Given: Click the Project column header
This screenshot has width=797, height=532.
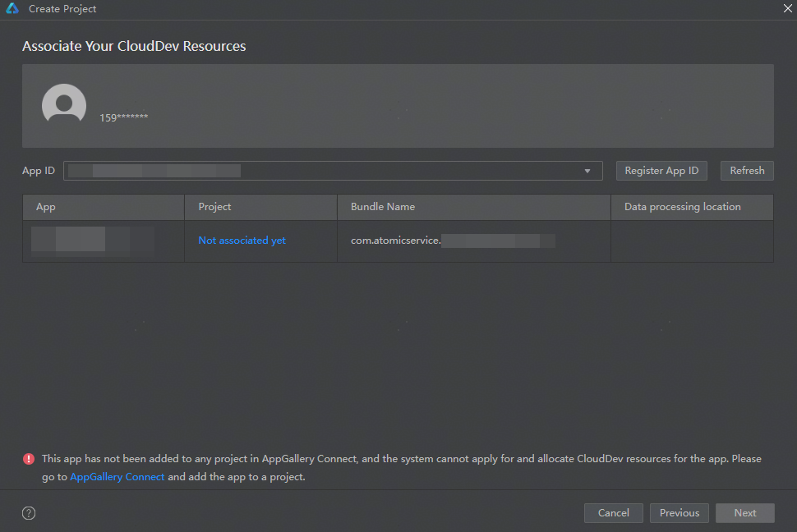Looking at the screenshot, I should [x=214, y=207].
